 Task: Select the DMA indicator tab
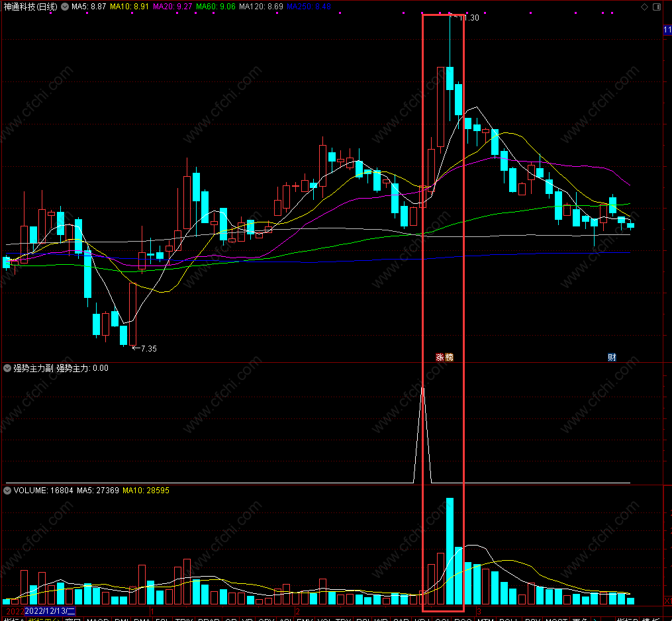pos(142,619)
